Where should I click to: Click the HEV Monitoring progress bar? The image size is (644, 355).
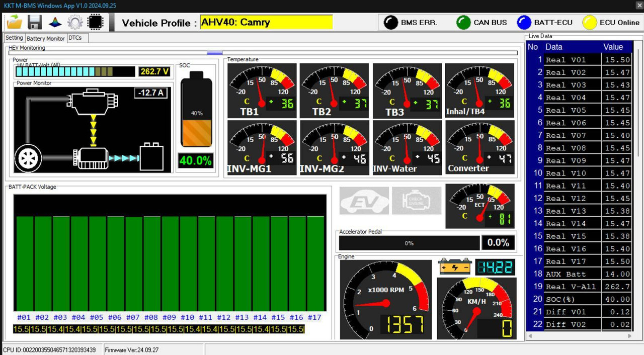[263, 52]
